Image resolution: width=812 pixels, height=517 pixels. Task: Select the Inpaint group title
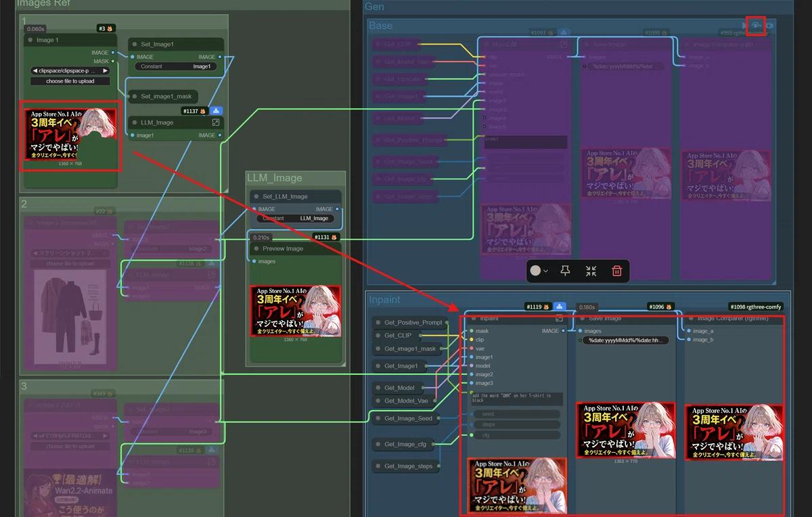(x=384, y=300)
